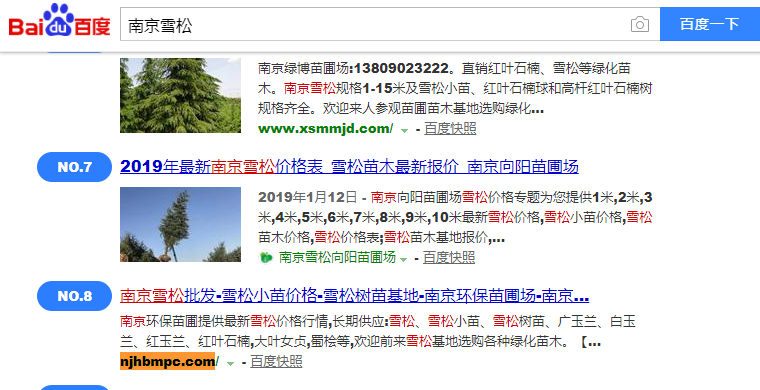Open 百度快照 for www.xsmmjd.com result
Image resolution: width=760 pixels, height=390 pixels.
click(x=450, y=129)
